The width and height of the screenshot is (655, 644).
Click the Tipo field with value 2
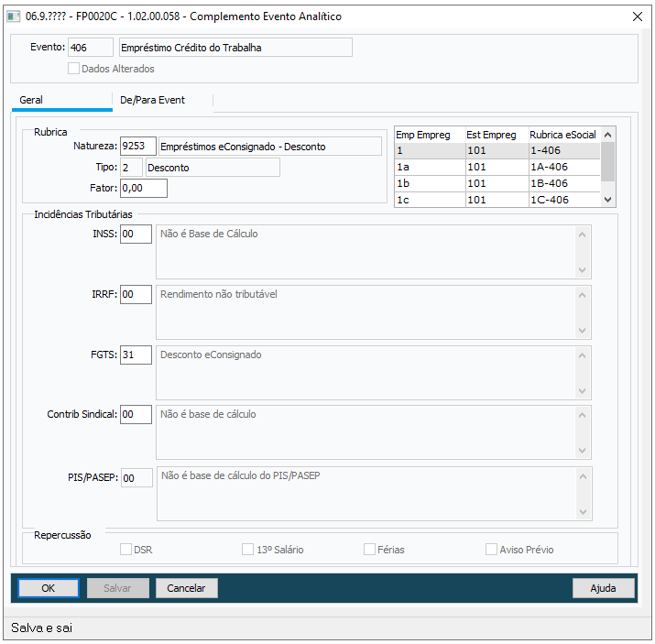point(131,168)
